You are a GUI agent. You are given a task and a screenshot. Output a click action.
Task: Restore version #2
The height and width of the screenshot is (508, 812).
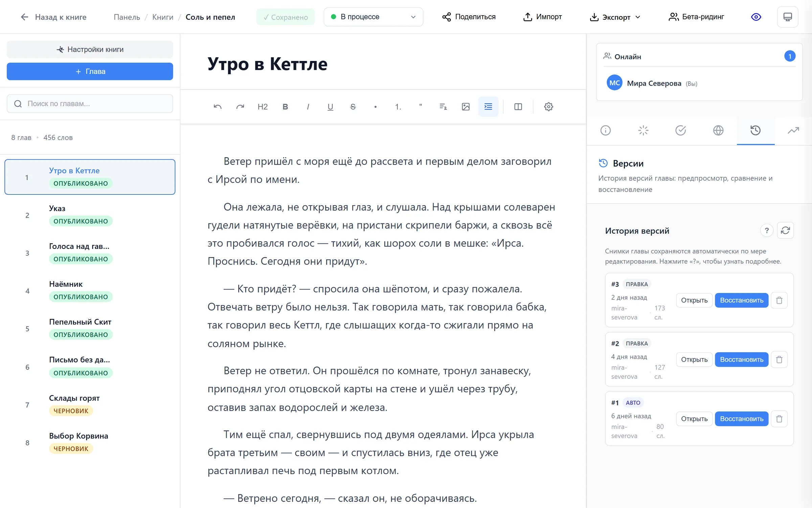tap(741, 360)
